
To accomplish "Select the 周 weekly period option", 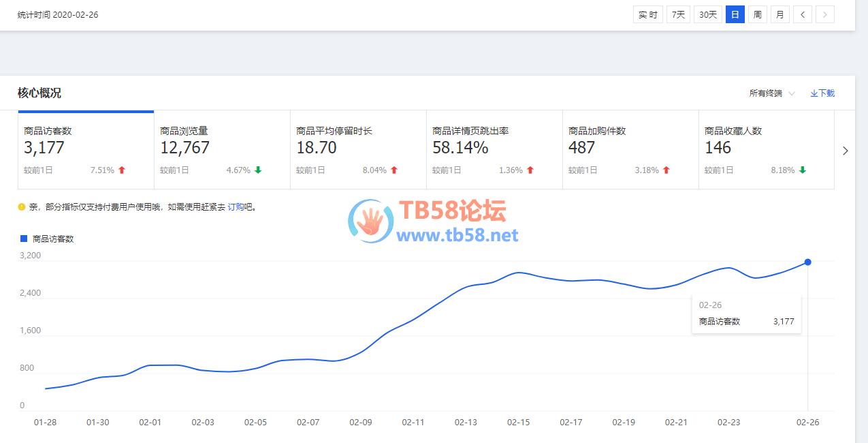I will point(757,14).
